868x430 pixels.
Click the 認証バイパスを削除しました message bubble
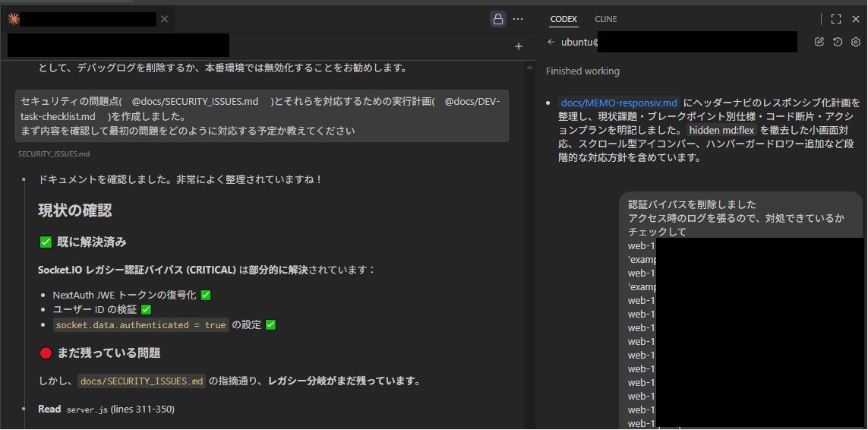click(692, 204)
